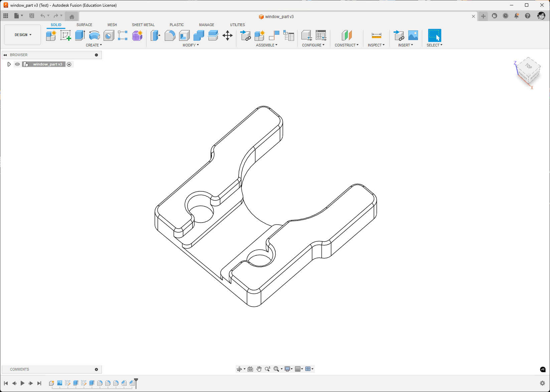Open the Job Status clock icon
Screen dimensions: 550x392
[506, 16]
